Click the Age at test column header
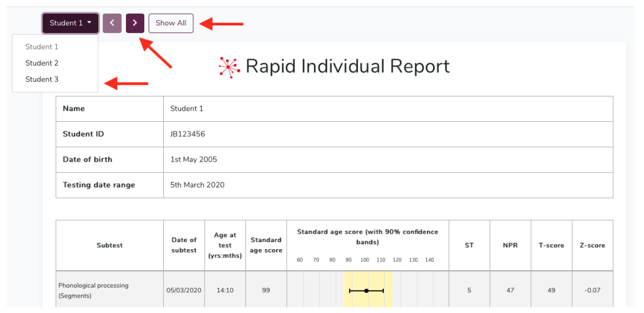Image resolution: width=644 pixels, height=313 pixels. pos(225,245)
